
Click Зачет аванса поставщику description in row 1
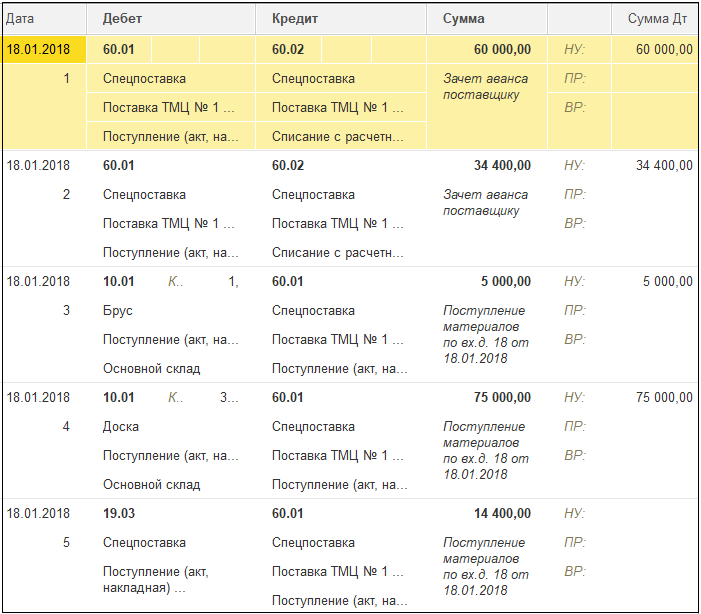point(486,87)
